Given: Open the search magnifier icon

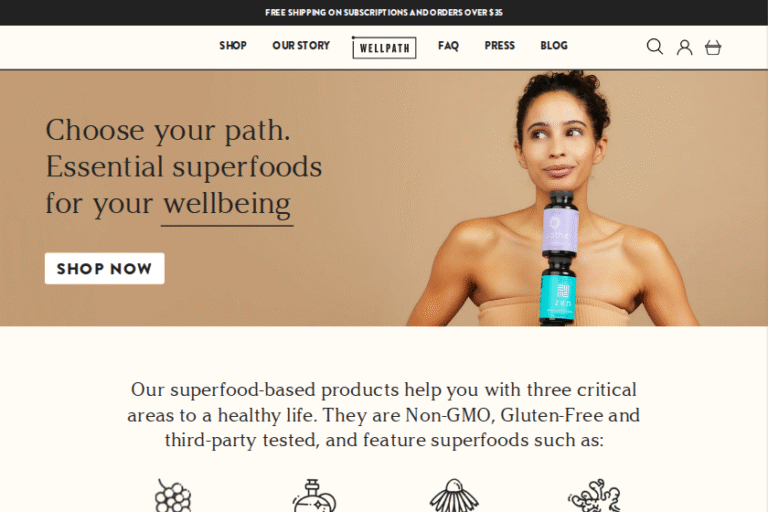Looking at the screenshot, I should (x=654, y=47).
